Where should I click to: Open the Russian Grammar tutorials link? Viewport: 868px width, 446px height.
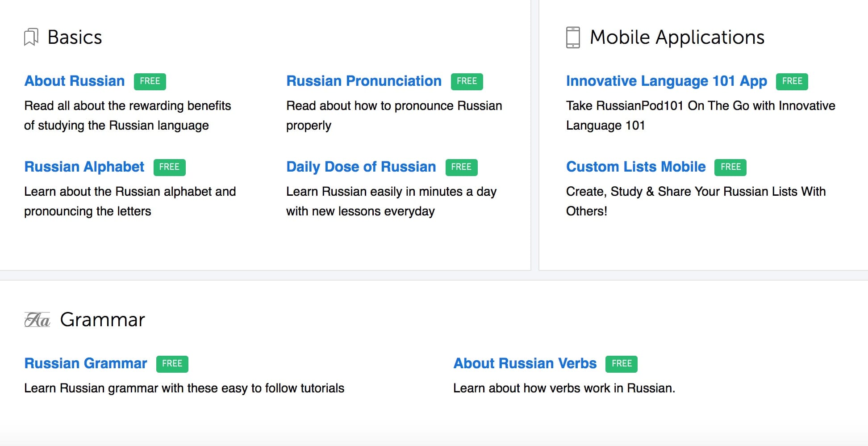click(86, 363)
